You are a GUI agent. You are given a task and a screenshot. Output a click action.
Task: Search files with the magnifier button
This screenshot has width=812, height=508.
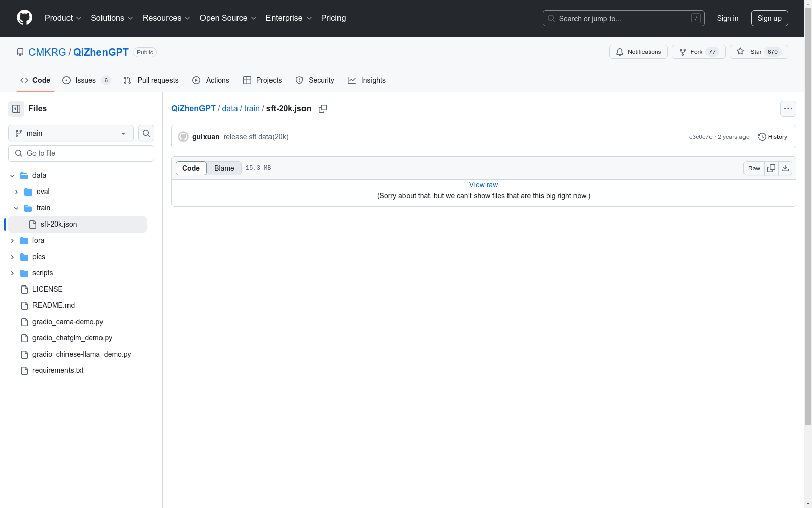(x=146, y=133)
